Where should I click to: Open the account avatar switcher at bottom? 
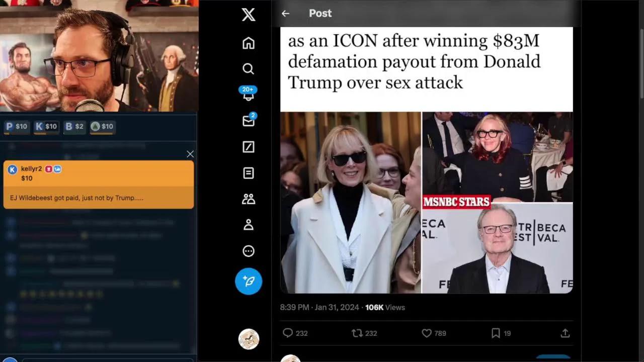[249, 339]
